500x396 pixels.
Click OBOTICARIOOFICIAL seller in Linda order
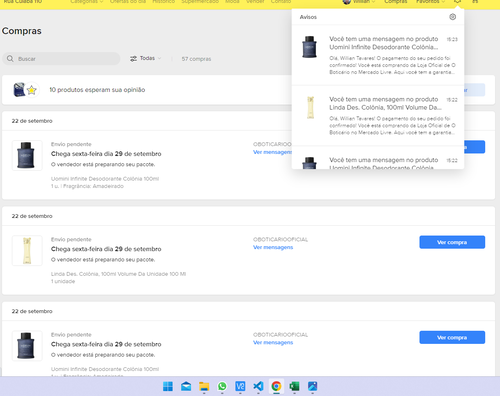(x=280, y=239)
